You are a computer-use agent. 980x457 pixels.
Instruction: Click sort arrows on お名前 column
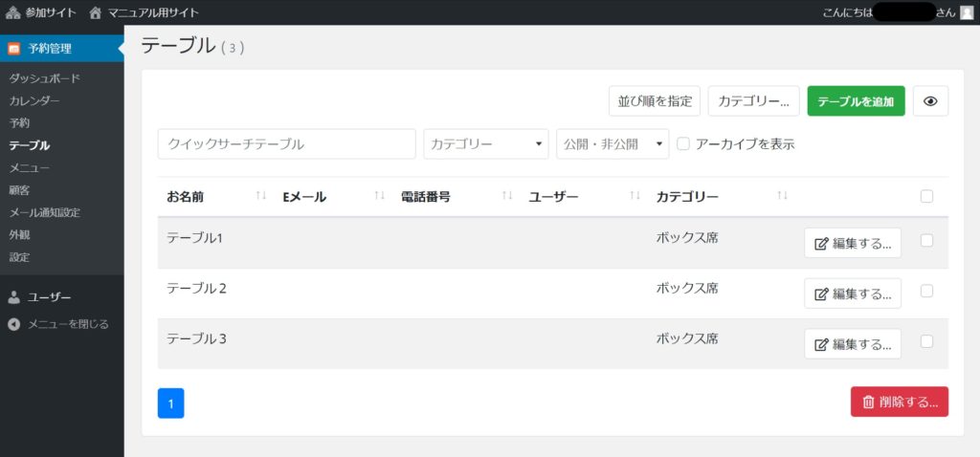261,197
